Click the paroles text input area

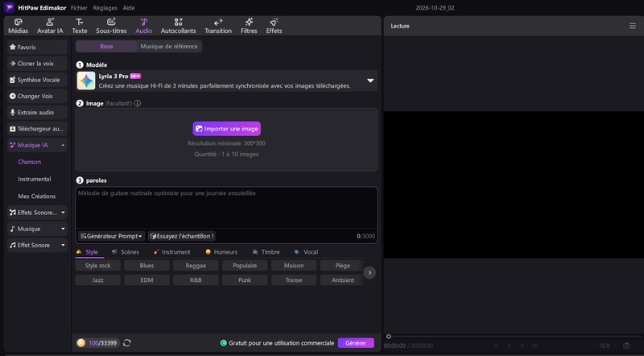226,208
